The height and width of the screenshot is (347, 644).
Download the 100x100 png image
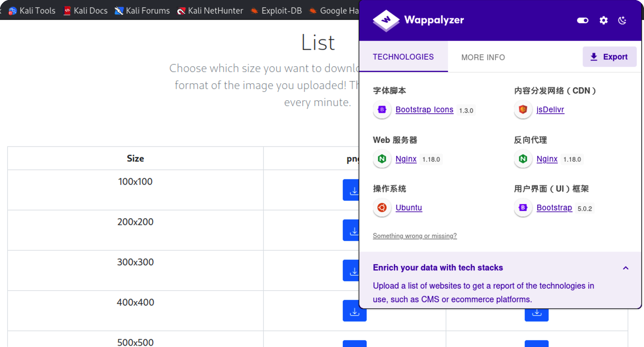pyautogui.click(x=351, y=190)
